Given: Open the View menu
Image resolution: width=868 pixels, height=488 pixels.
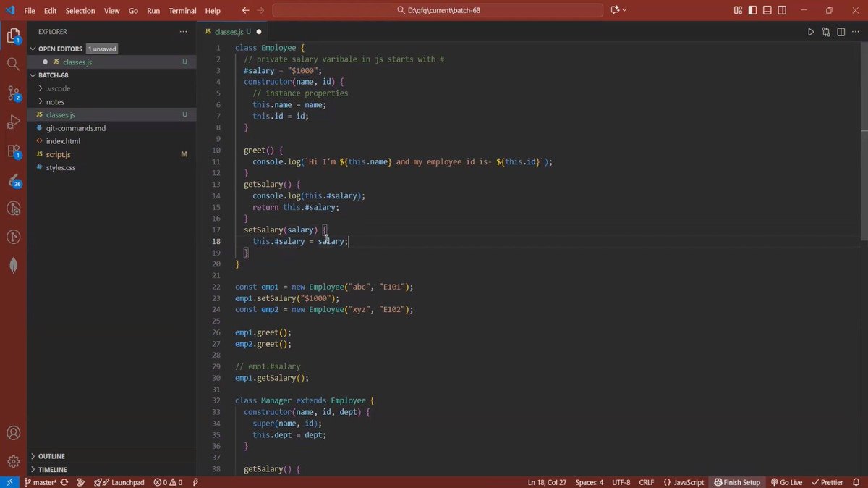Looking at the screenshot, I should click(111, 11).
